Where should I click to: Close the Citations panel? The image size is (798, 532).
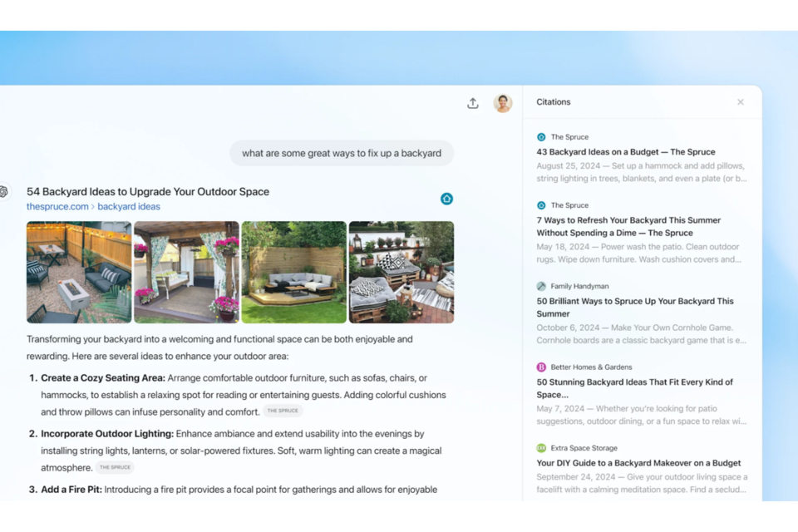click(x=741, y=102)
